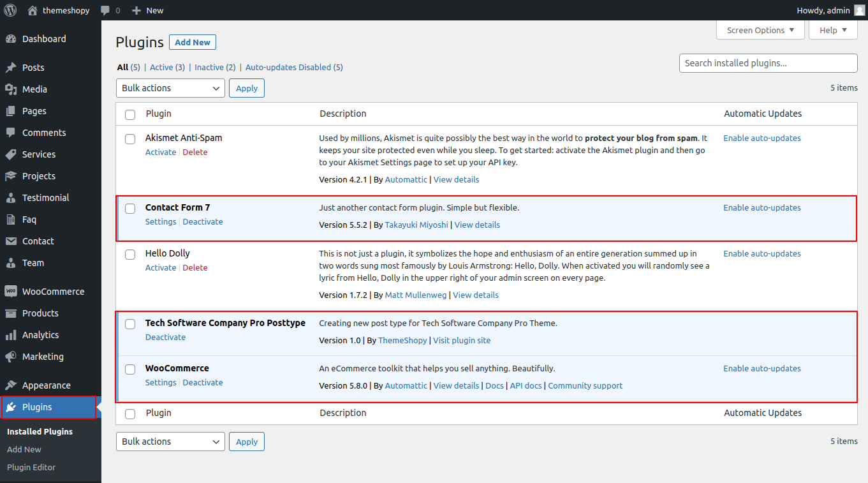The height and width of the screenshot is (483, 868).
Task: Click the Dashboard gauge icon in sidebar
Action: click(x=11, y=39)
